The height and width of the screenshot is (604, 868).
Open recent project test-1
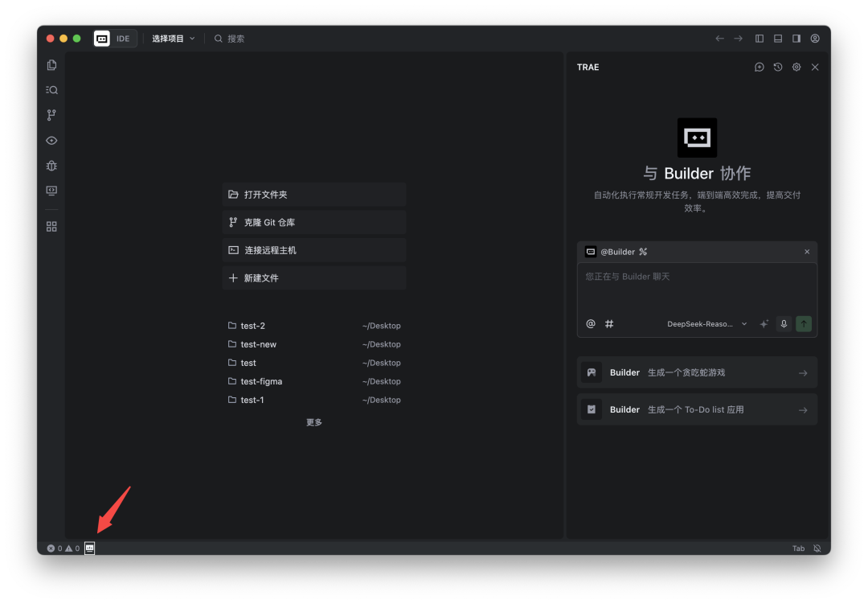coord(314,400)
